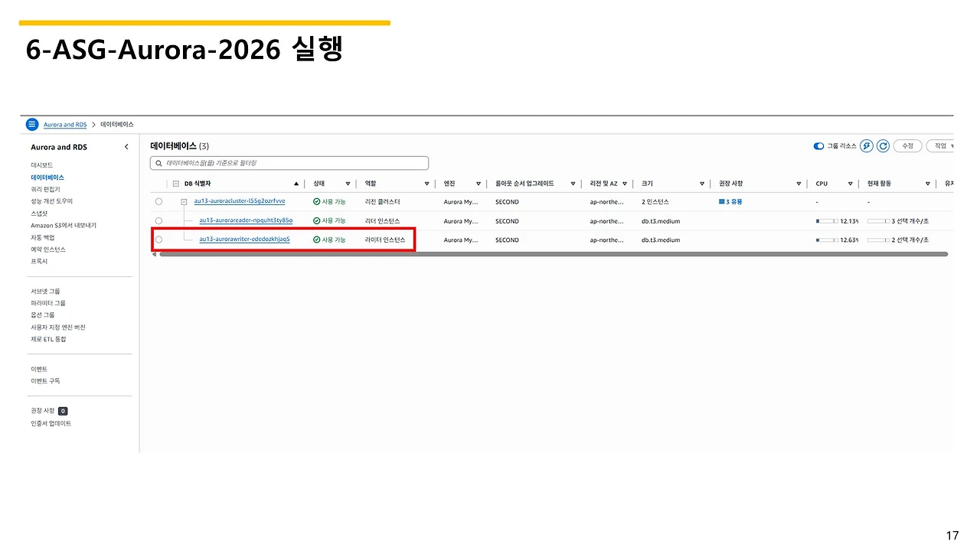Select radio button for au13-auroracluster row
The image size is (980, 551).
[x=158, y=201]
